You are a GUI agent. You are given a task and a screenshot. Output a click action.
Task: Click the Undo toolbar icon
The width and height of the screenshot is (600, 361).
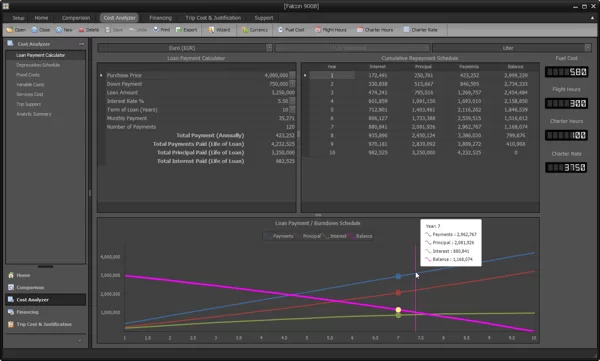(x=132, y=29)
